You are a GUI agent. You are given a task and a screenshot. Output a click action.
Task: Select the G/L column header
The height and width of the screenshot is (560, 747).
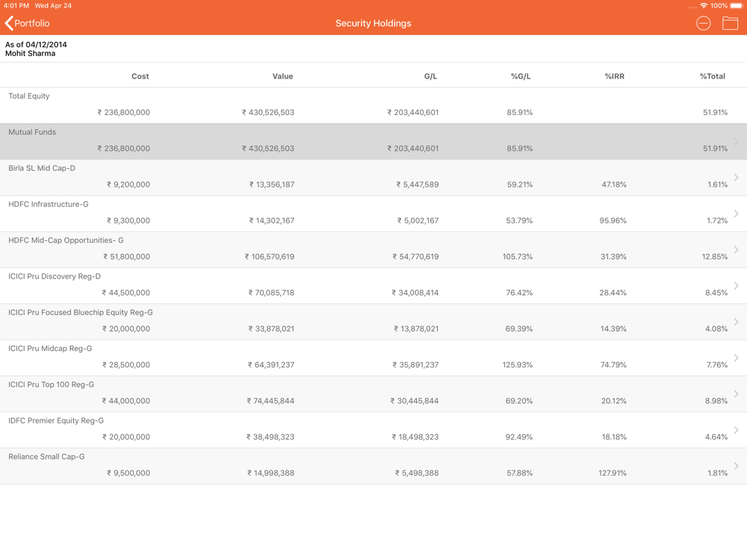pos(430,76)
